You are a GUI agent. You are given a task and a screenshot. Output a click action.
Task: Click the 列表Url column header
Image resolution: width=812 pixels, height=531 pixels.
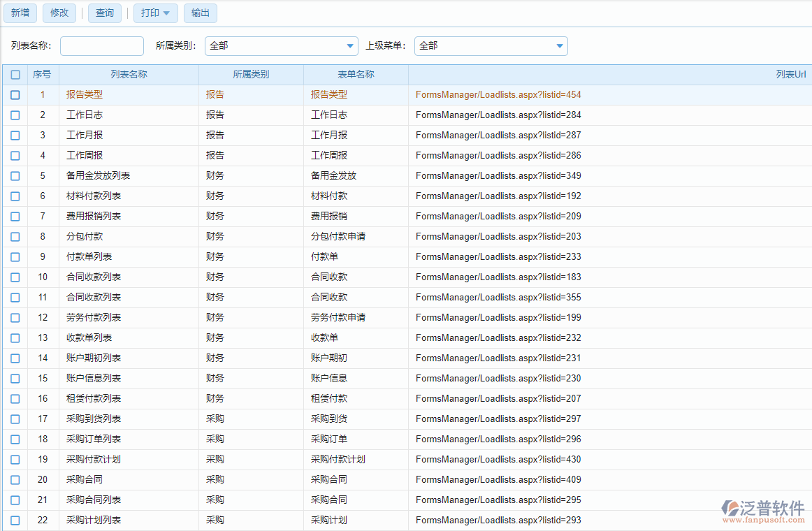click(790, 74)
